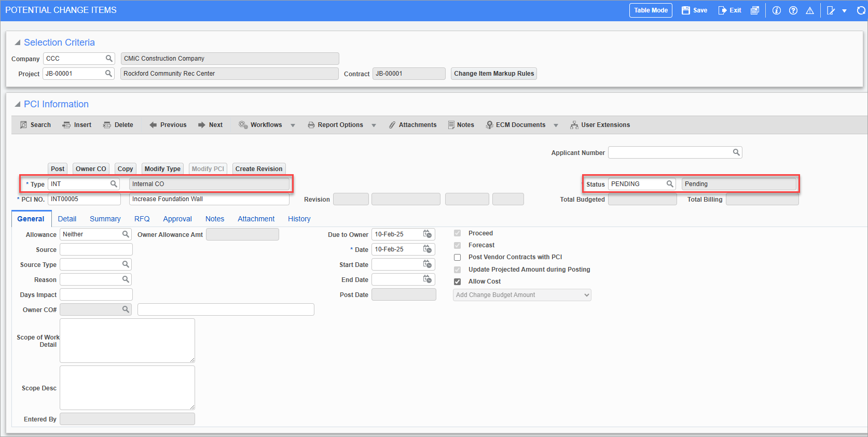Switch to History tab
Screen dimensions: 868x437
299,219
